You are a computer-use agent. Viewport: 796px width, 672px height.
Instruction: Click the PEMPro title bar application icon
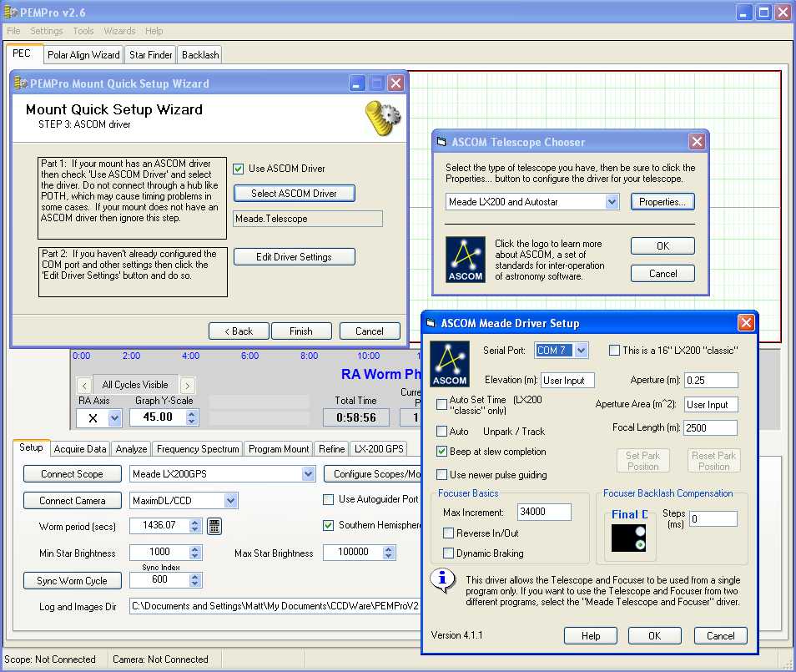tap(10, 13)
